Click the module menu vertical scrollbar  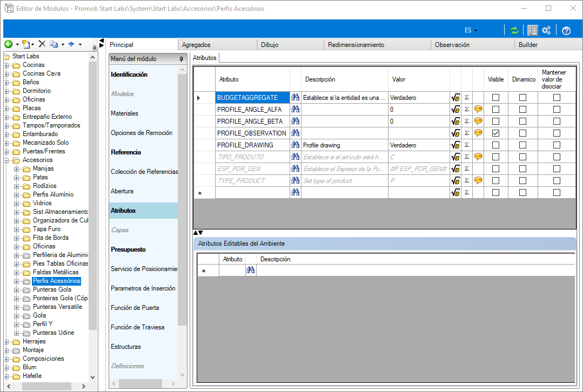pos(182,200)
